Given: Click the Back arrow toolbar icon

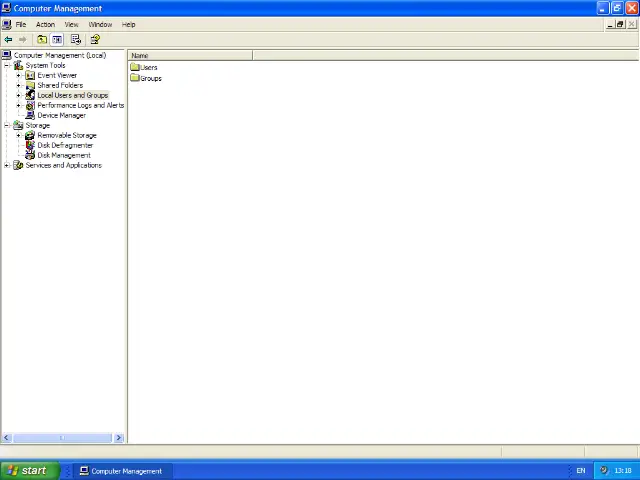Looking at the screenshot, I should (x=8, y=40).
